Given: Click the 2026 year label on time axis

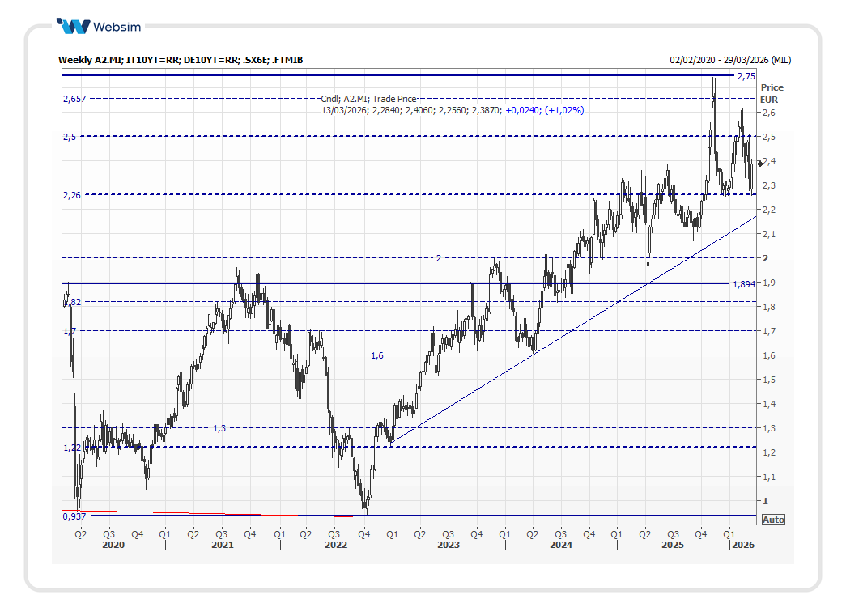Looking at the screenshot, I should pyautogui.click(x=742, y=546).
